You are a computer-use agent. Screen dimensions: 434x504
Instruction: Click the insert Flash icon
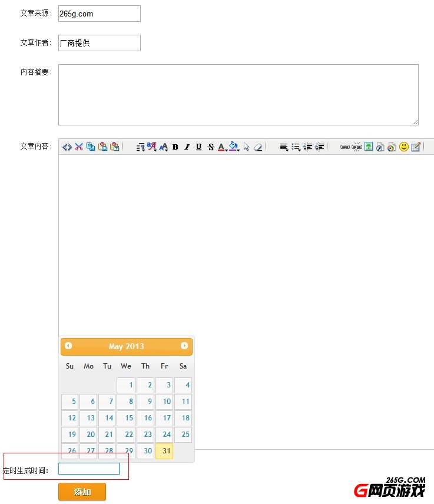click(380, 147)
